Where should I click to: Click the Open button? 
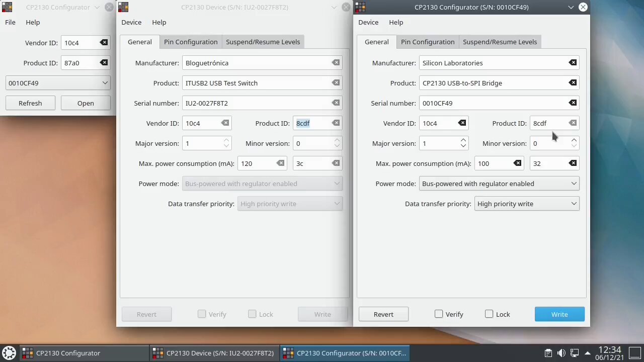pyautogui.click(x=86, y=103)
